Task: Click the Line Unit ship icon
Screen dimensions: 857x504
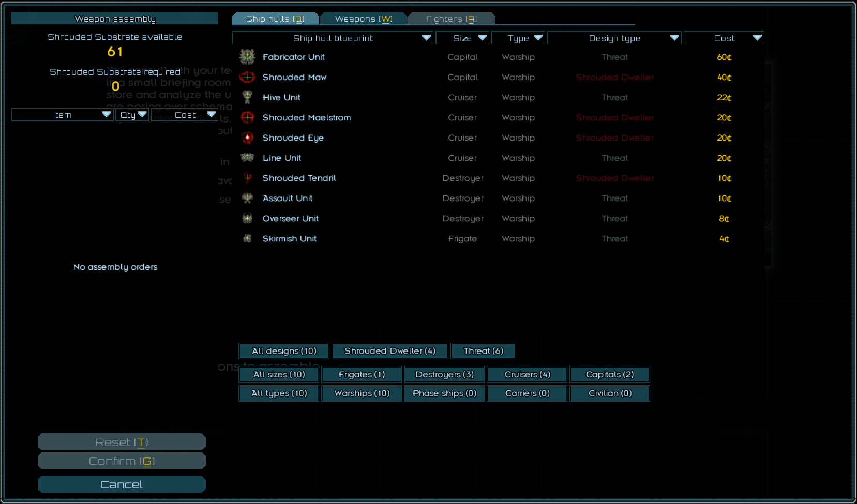Action: [x=247, y=158]
